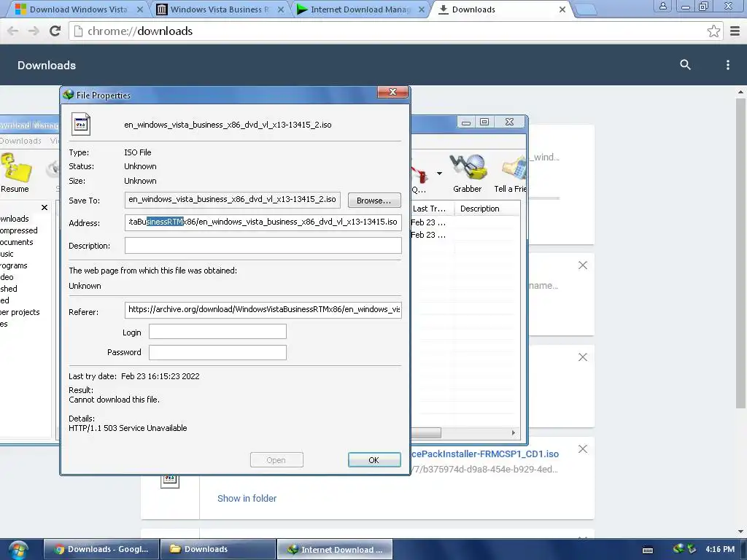Close the IDM categories panel
The height and width of the screenshot is (560, 747).
point(44,208)
